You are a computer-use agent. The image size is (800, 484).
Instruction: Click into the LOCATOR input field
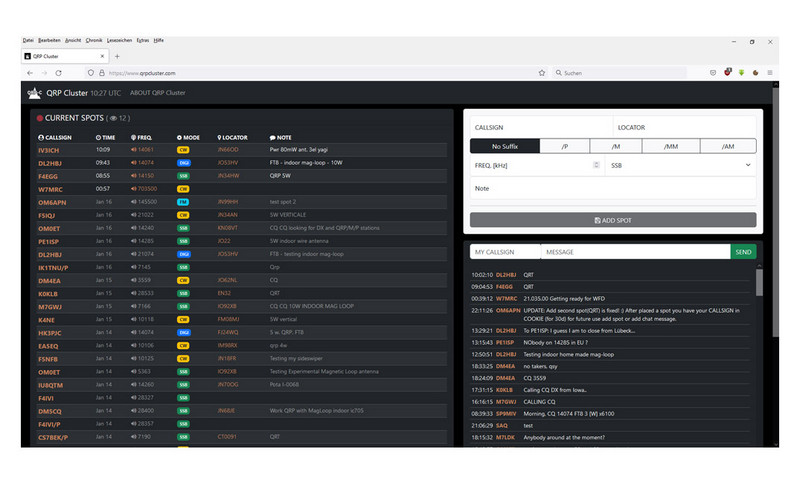[x=685, y=128]
